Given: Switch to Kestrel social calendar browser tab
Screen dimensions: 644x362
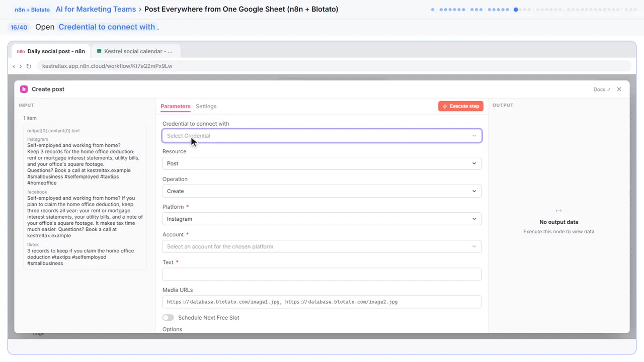Looking at the screenshot, I should coord(136,51).
